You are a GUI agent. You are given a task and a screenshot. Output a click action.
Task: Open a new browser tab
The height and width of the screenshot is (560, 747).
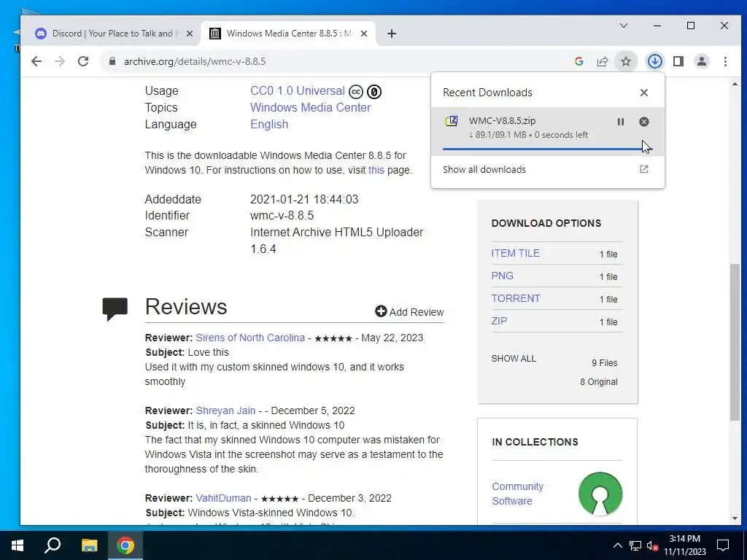(392, 34)
